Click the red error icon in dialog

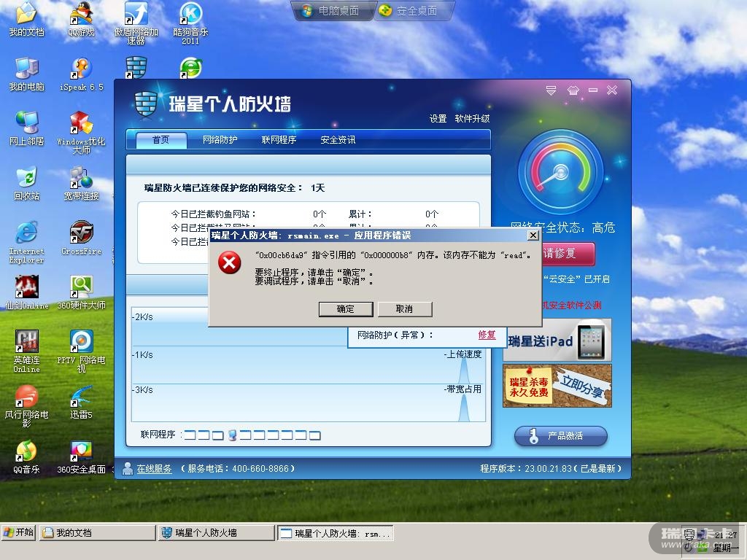click(229, 262)
